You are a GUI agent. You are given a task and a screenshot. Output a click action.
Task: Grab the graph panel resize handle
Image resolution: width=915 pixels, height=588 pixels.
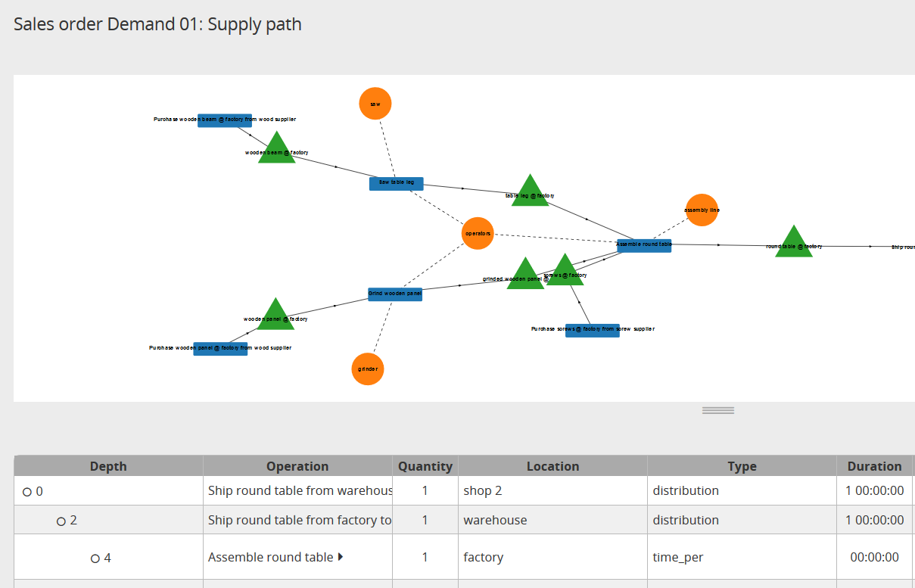coord(718,410)
